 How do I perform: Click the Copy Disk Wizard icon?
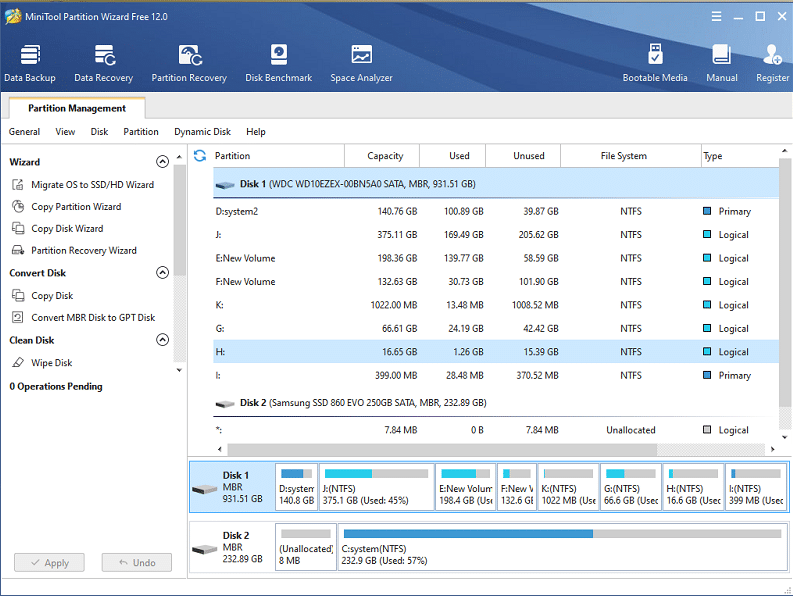pyautogui.click(x=18, y=228)
